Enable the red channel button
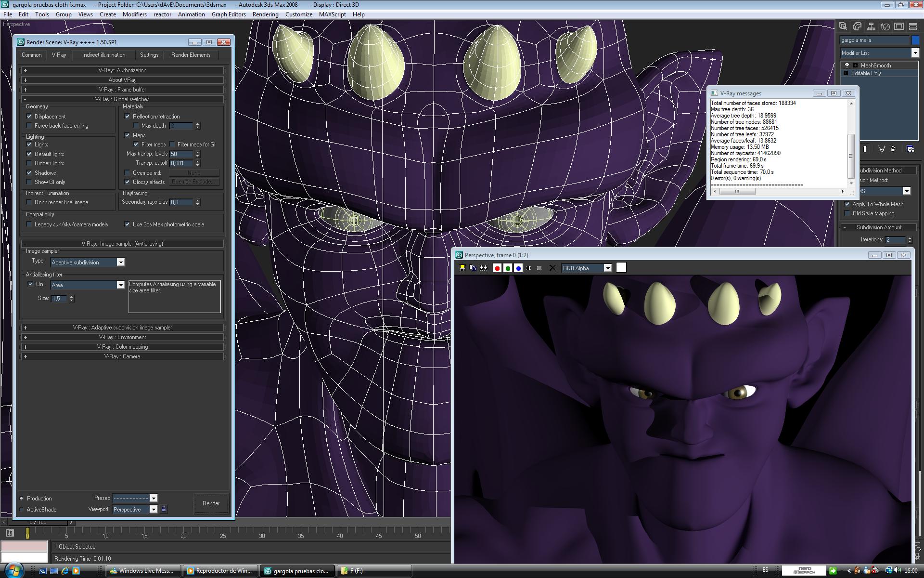Image resolution: width=924 pixels, height=578 pixels. (497, 268)
